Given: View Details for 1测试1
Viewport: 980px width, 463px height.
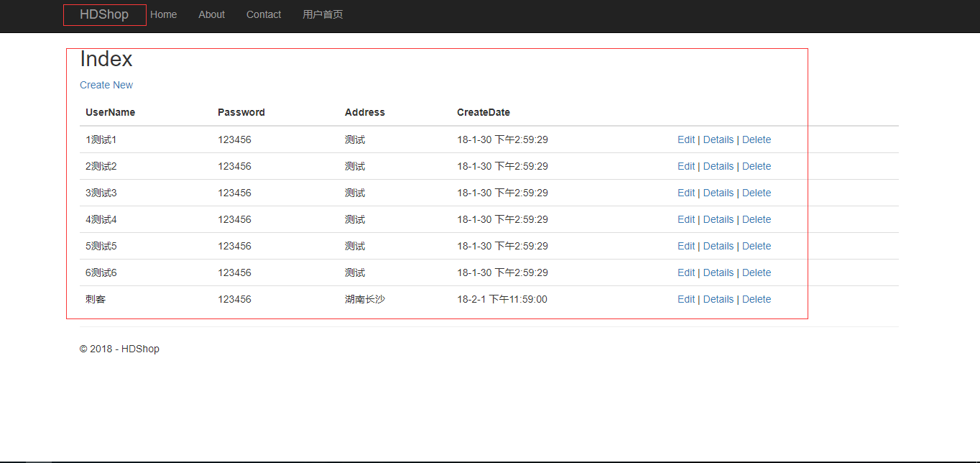Looking at the screenshot, I should click(718, 139).
